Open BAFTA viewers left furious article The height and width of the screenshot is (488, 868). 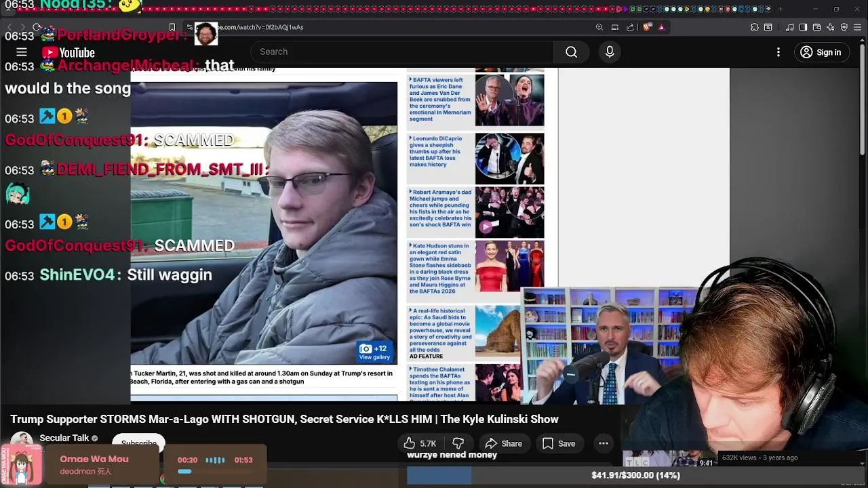pyautogui.click(x=440, y=100)
